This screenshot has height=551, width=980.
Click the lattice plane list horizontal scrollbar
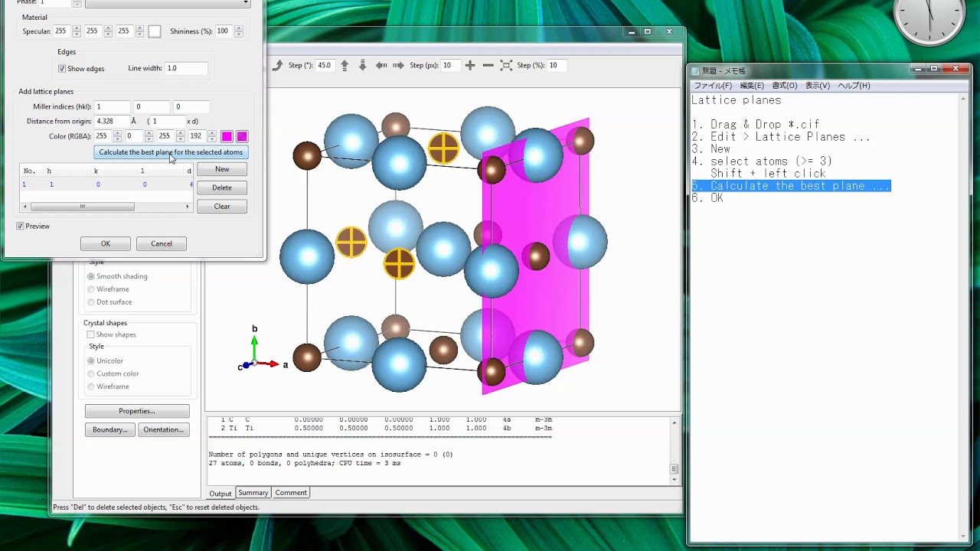click(x=106, y=207)
